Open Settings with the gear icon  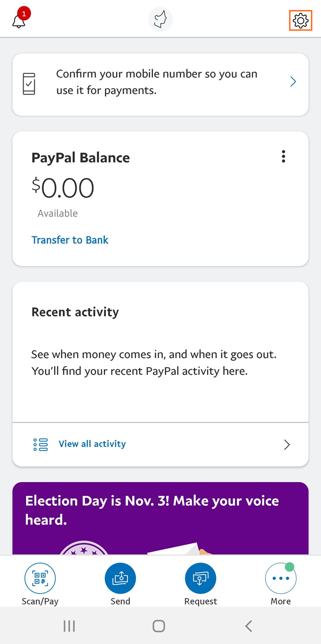[x=300, y=20]
